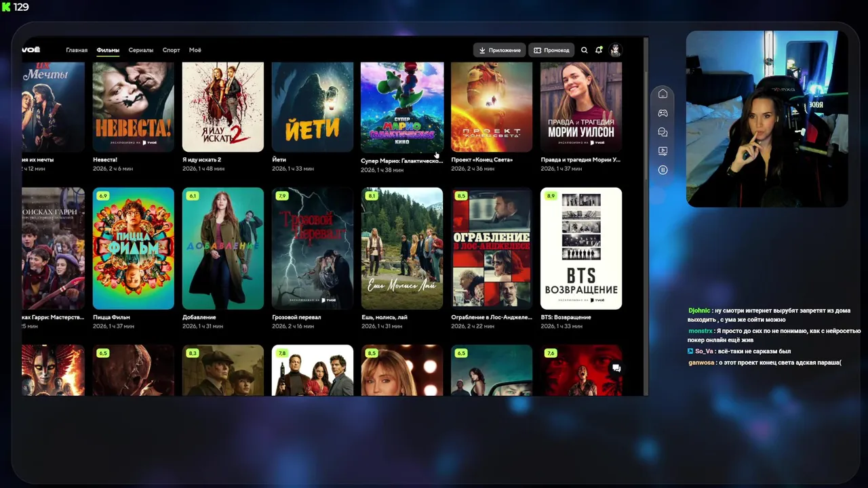Open the Супер Марио Галактическое кино poster
This screenshot has height=488, width=868.
(402, 107)
